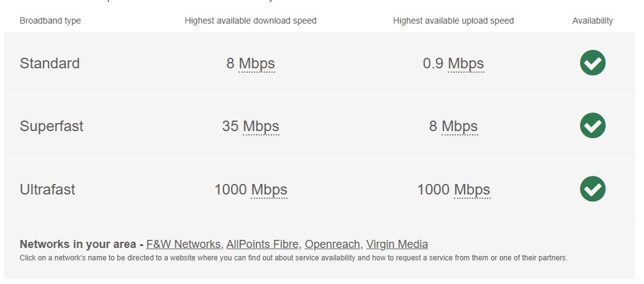The height and width of the screenshot is (284, 644).
Task: Visit the Virgin Media network link
Action: pos(397,244)
